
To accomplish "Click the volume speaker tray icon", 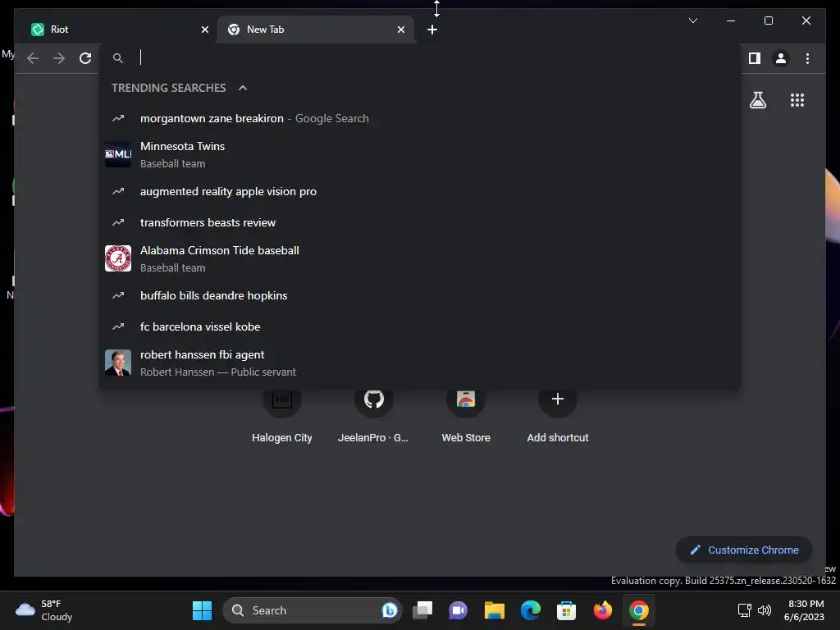I will (765, 610).
